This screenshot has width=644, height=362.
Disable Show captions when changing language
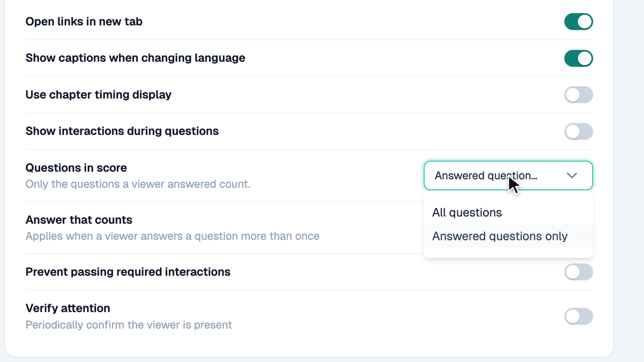[578, 58]
